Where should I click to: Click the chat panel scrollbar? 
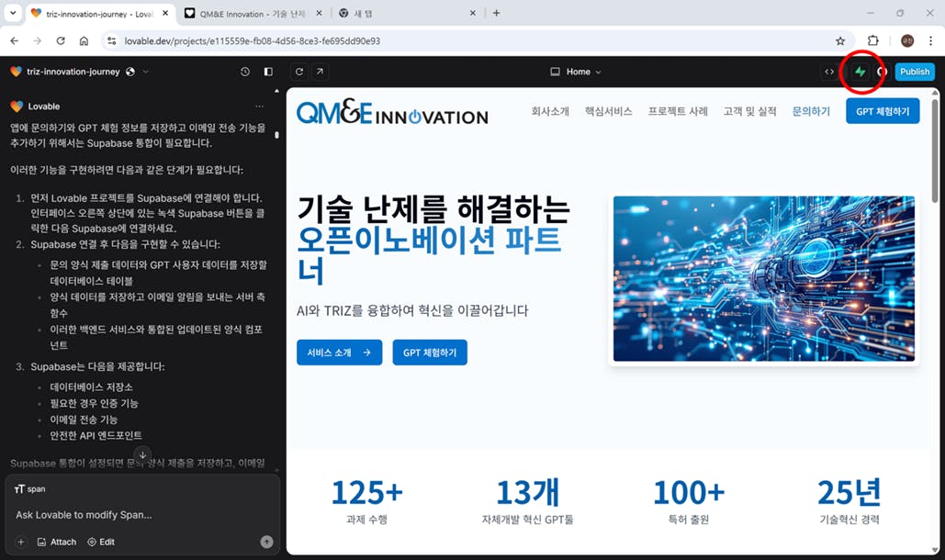(276, 135)
